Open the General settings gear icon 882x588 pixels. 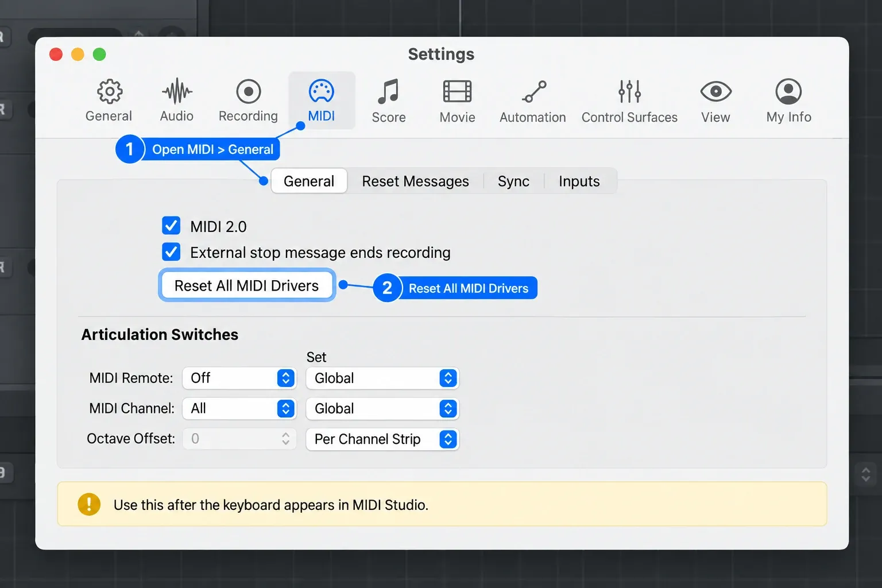(109, 92)
